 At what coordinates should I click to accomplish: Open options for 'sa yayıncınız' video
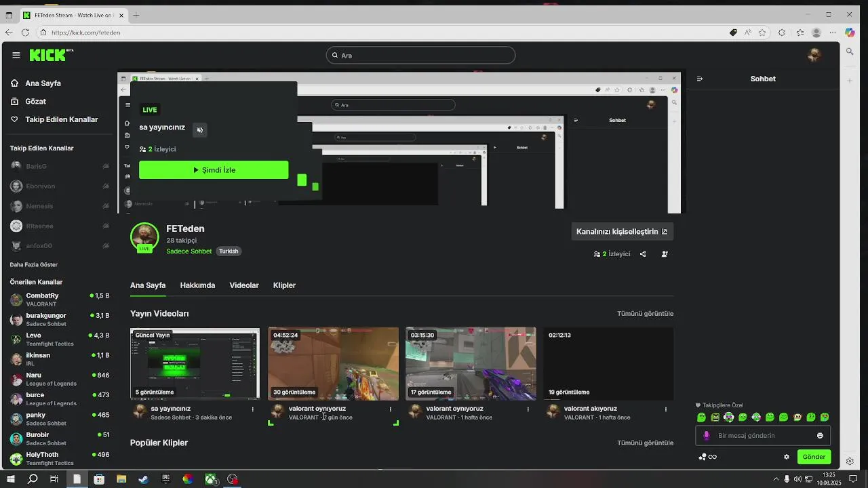pos(253,409)
